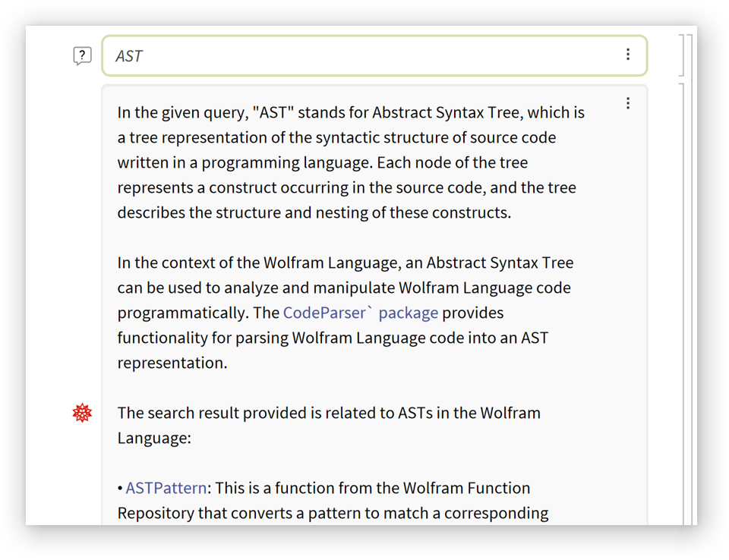Open the ASTPattern function repository link
This screenshot has height=560, width=729.
pyautogui.click(x=166, y=488)
